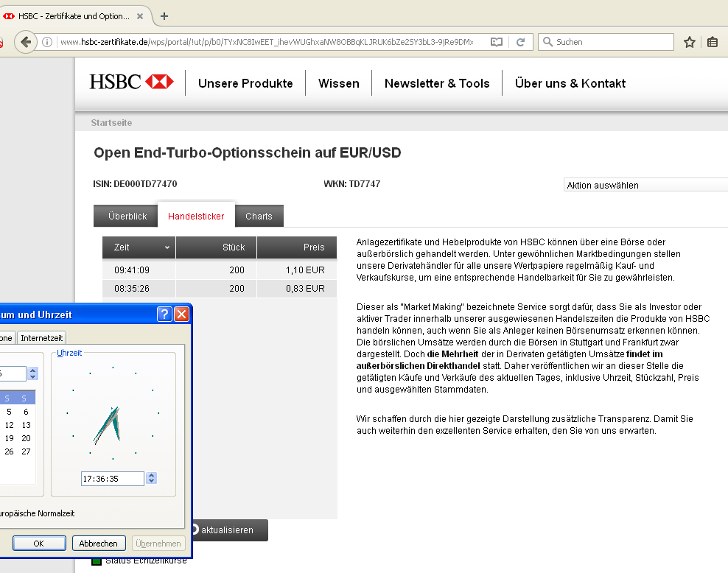This screenshot has height=573, width=728.
Task: Switch to the Charts tab
Action: 259,217
